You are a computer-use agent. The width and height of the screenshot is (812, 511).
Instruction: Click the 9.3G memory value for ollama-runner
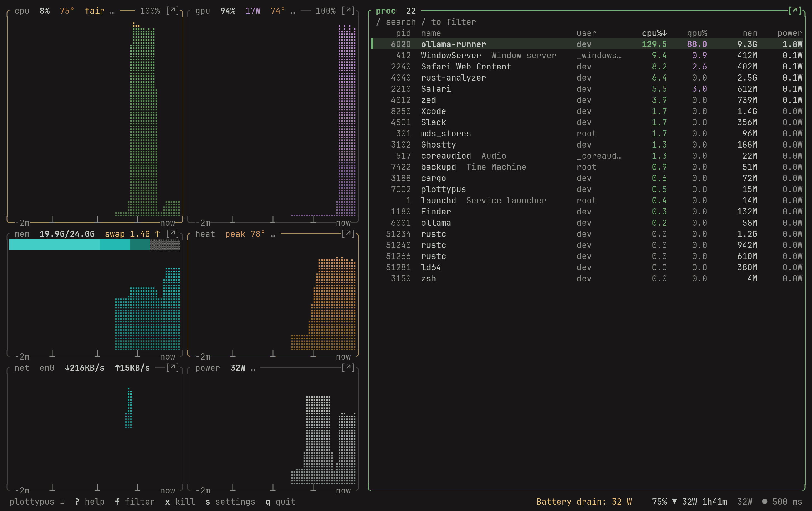tap(747, 44)
